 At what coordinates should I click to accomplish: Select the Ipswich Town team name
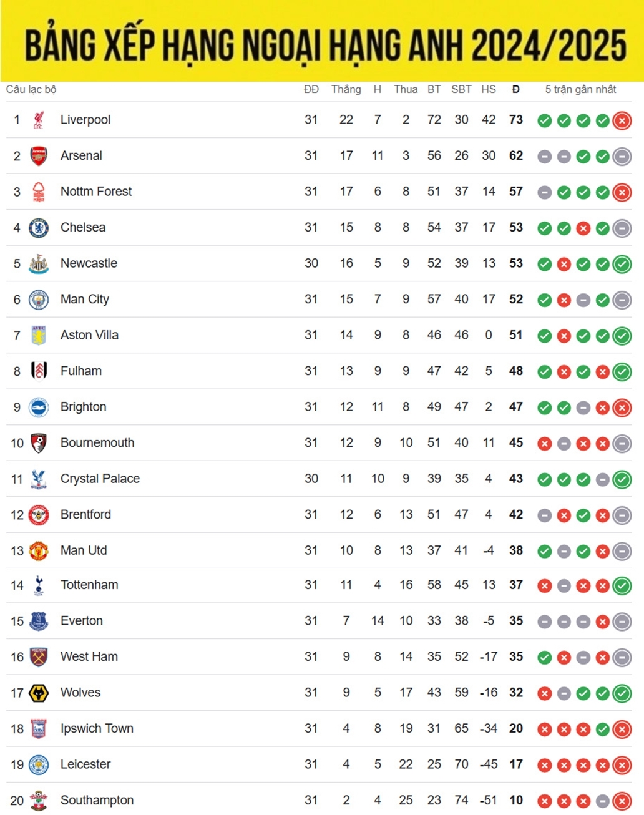point(97,728)
